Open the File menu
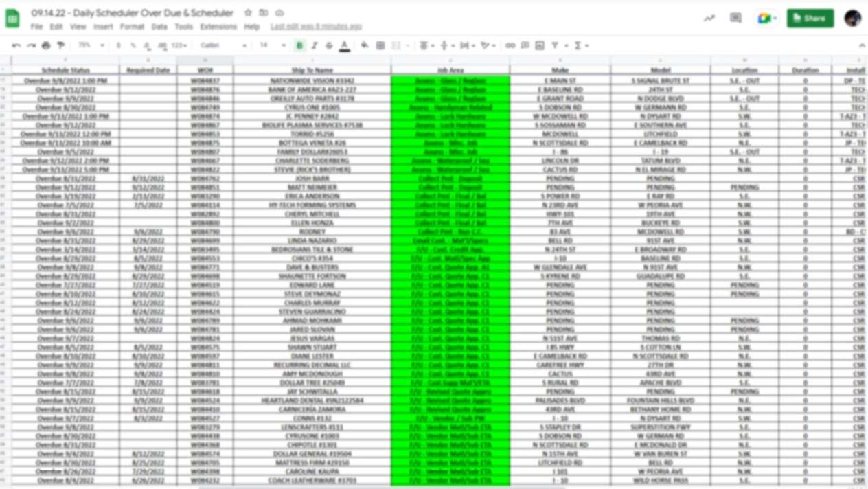The width and height of the screenshot is (868, 489). coord(36,27)
